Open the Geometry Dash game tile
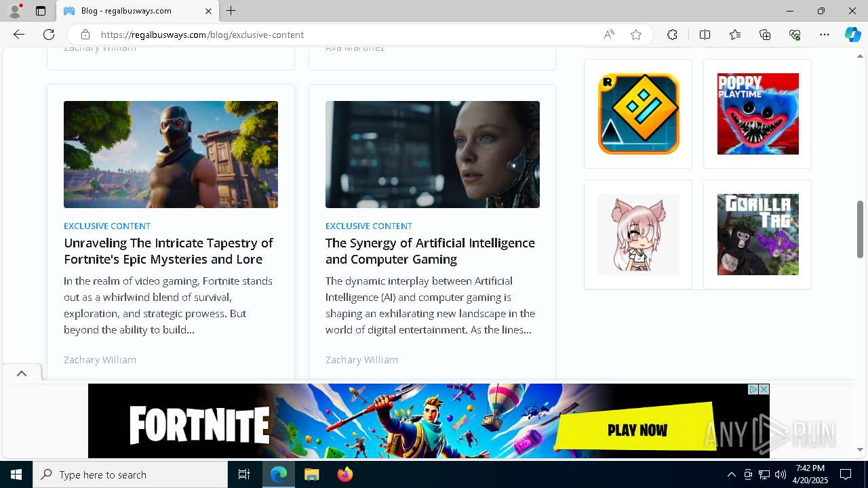868x488 pixels. click(x=638, y=114)
